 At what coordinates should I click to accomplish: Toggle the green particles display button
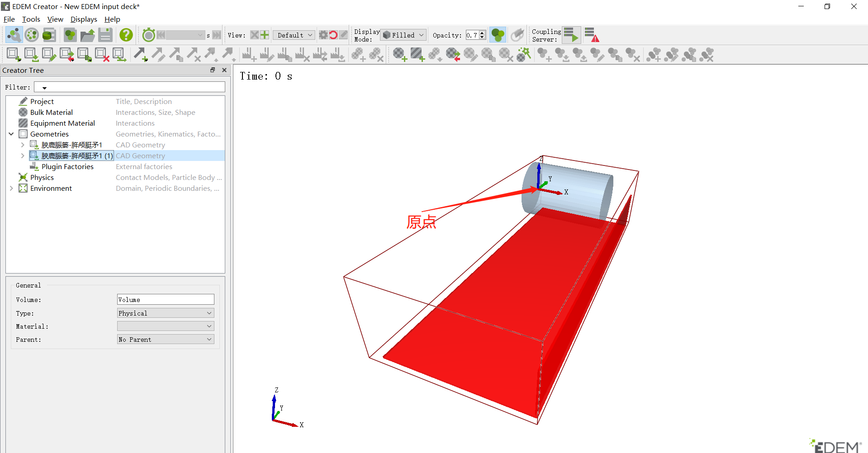click(x=498, y=35)
